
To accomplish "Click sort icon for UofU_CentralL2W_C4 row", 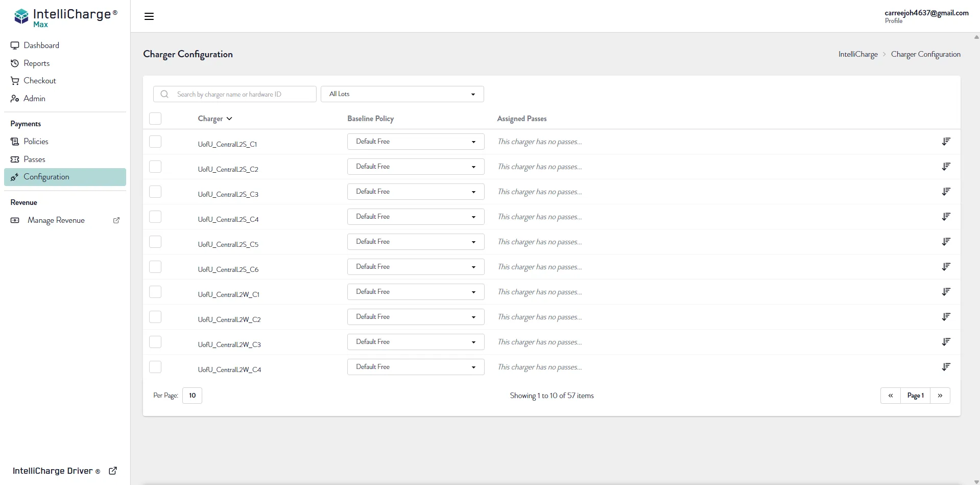I will click(946, 367).
